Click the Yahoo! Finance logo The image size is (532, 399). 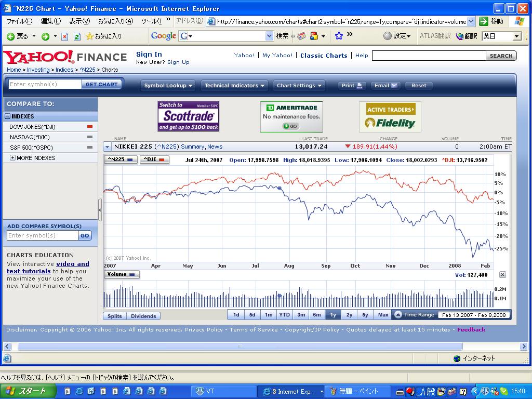tap(65, 57)
